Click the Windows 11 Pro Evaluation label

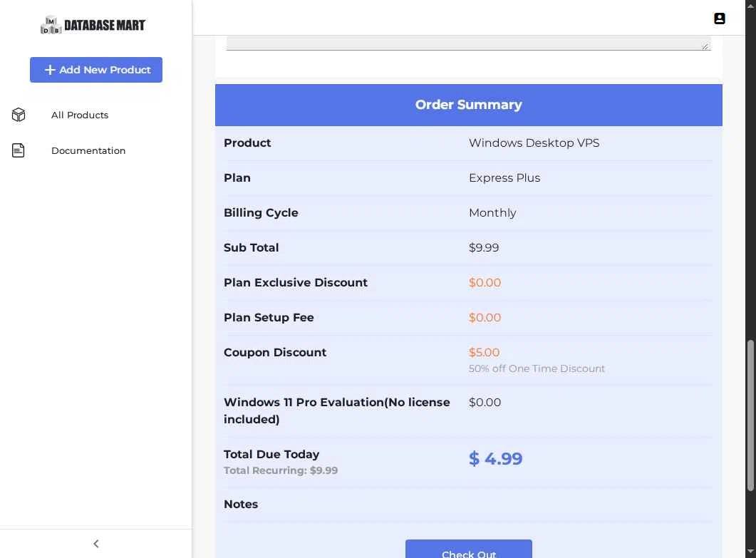point(336,411)
